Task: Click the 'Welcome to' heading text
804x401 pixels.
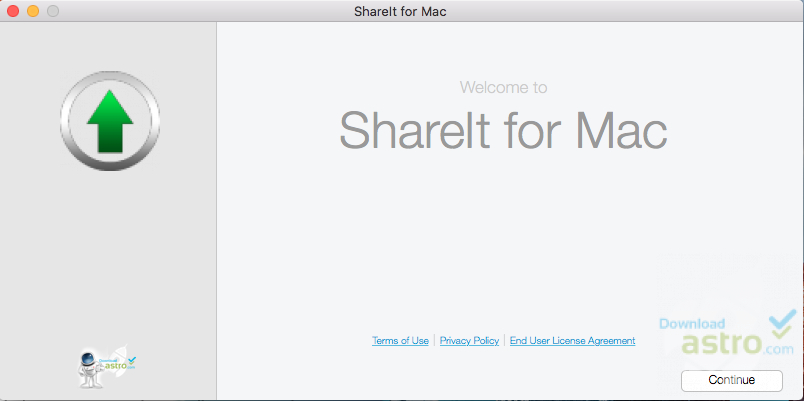Action: (504, 87)
